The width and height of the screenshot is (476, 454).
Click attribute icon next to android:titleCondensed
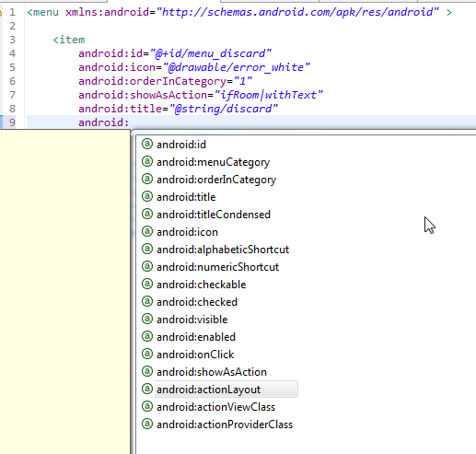coord(147,214)
